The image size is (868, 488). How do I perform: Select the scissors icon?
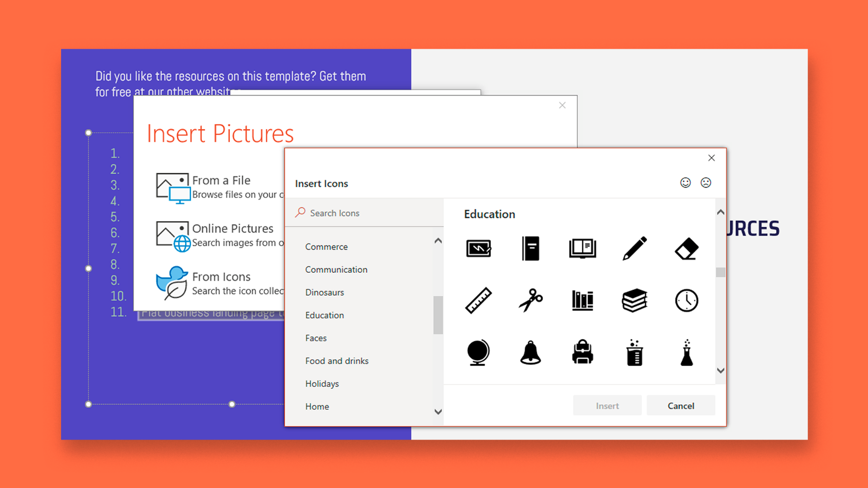pyautogui.click(x=530, y=300)
